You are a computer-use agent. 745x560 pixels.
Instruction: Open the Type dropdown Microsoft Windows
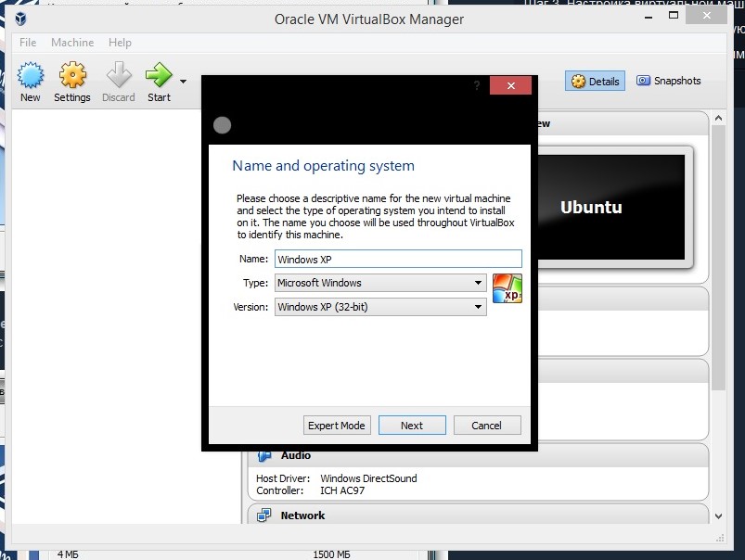pyautogui.click(x=380, y=283)
